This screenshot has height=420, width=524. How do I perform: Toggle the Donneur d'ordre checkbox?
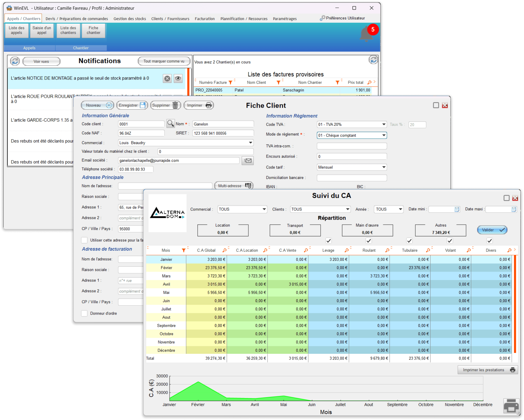(x=86, y=313)
